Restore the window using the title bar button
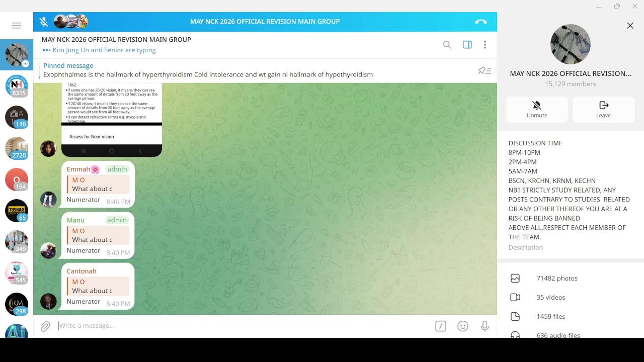644x362 pixels. (x=617, y=6)
